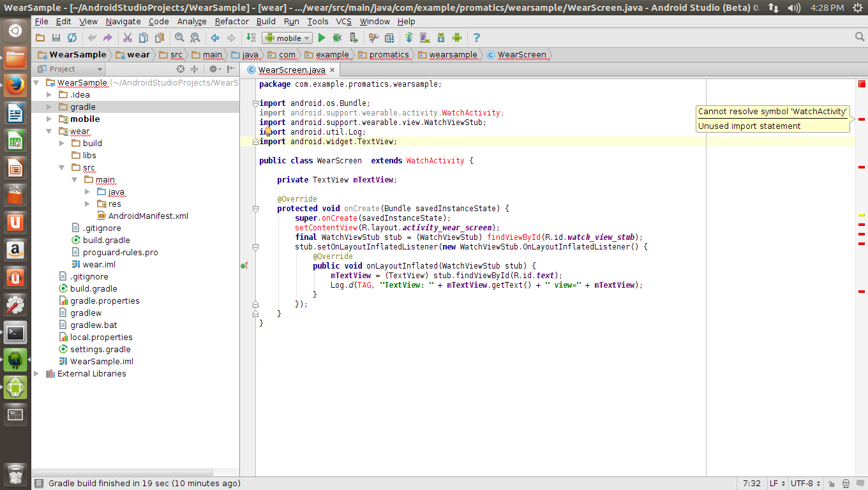Open the mobile run configuration dropdown

click(287, 38)
